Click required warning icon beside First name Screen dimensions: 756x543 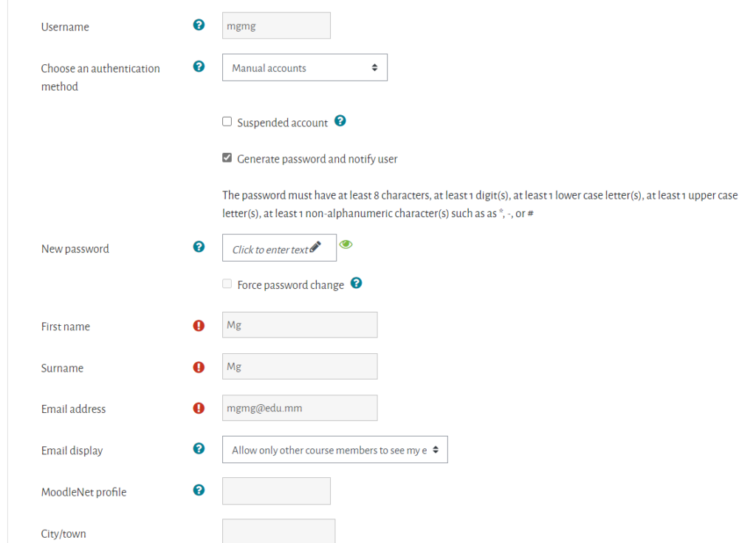coord(199,326)
